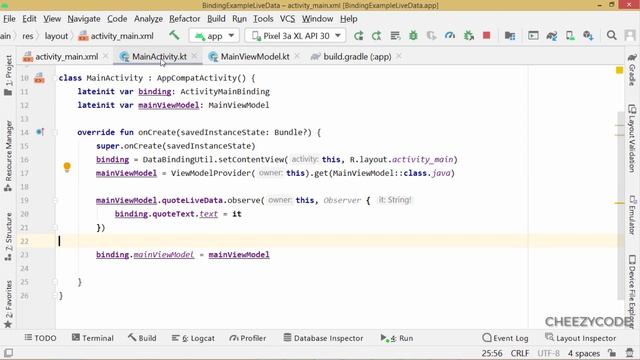Switch to MainViewModel.kt tab
The height and width of the screenshot is (360, 640).
point(254,57)
